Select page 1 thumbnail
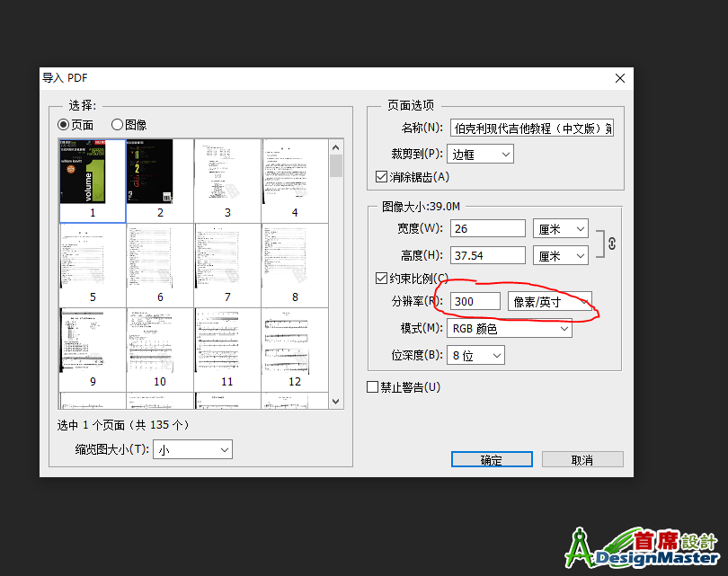Viewport: 728px width, 576px height. [93, 181]
